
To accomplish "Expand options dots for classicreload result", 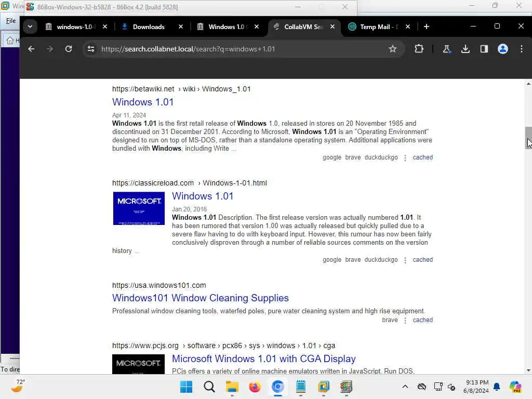I will (405, 260).
